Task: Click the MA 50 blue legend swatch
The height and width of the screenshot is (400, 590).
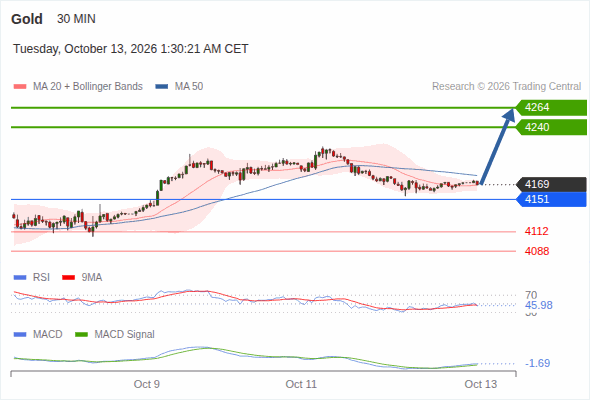Action: pyautogui.click(x=161, y=87)
